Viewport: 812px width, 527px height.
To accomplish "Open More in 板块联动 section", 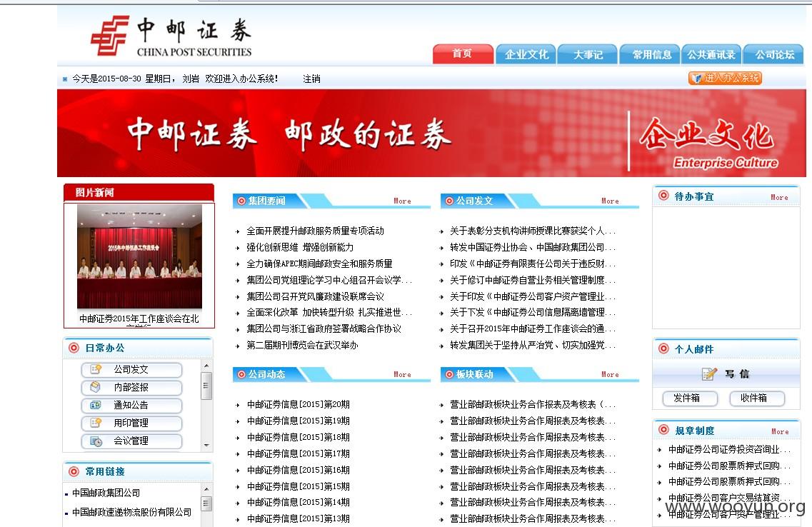I will 610,374.
